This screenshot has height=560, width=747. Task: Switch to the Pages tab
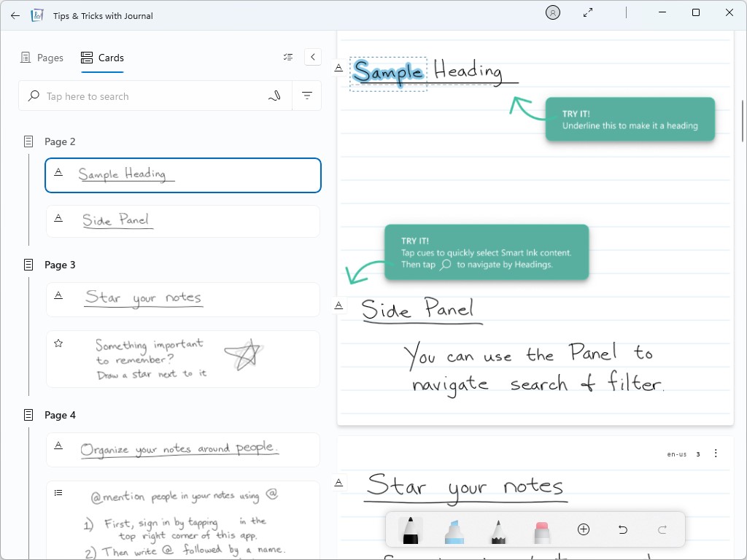42,58
